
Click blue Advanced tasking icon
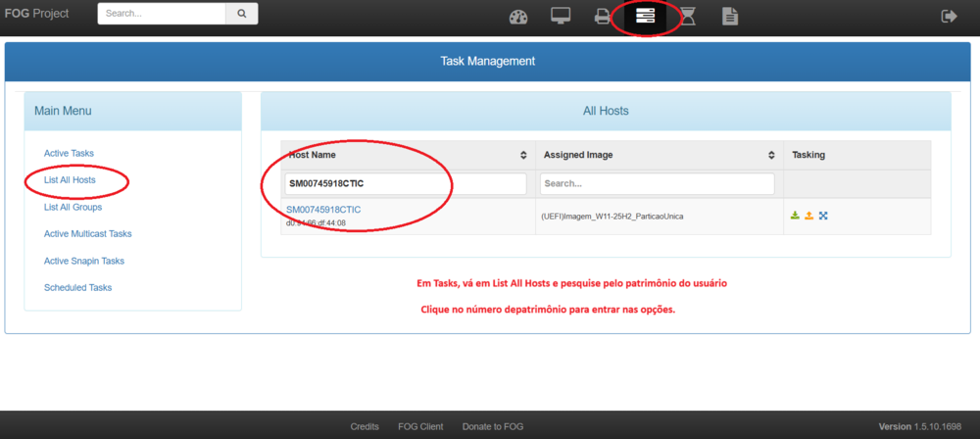click(x=823, y=216)
